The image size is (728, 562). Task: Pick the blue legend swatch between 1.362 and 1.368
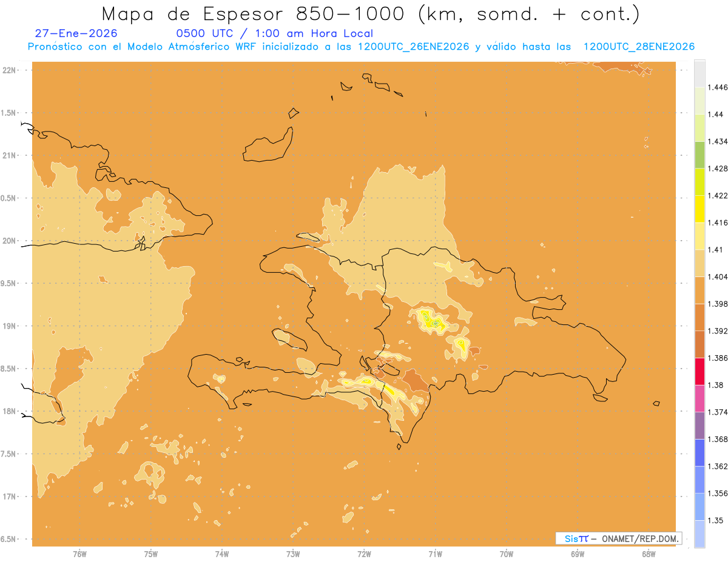[699, 453]
